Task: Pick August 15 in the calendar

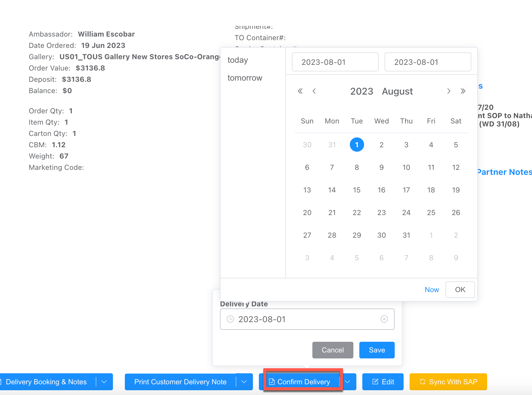Action: [x=357, y=190]
